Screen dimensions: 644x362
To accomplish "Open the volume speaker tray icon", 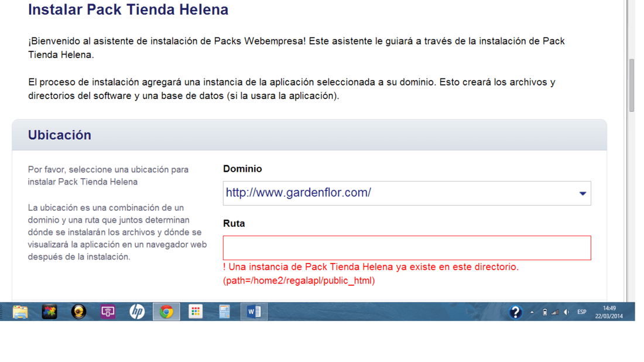I will click(x=566, y=312).
